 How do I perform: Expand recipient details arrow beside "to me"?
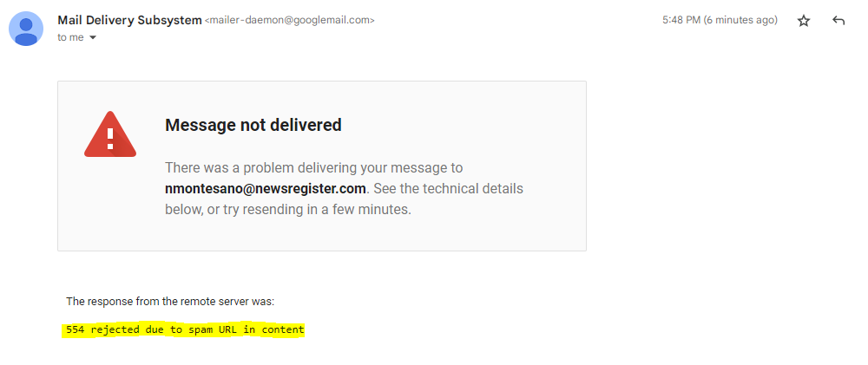click(x=93, y=37)
